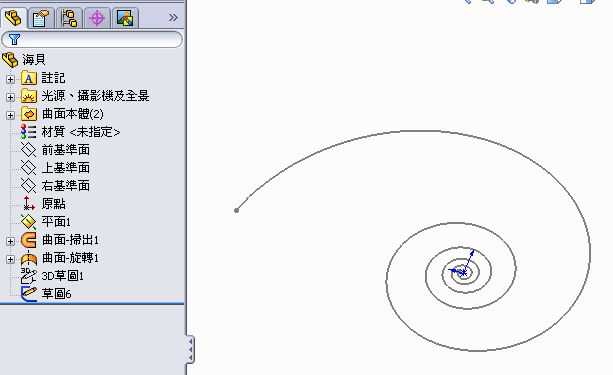Click the 平面1 plane icon
Viewport: 613px width, 375px height.
tap(29, 222)
